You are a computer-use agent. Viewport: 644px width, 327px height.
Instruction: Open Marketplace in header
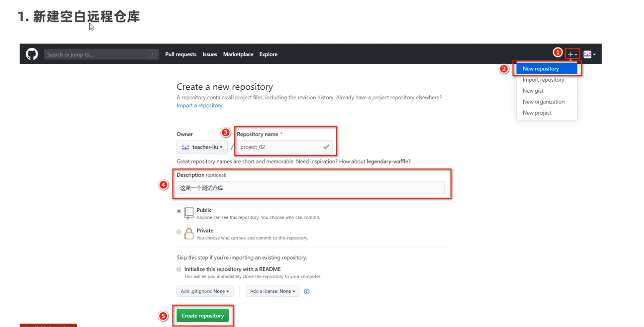(238, 54)
